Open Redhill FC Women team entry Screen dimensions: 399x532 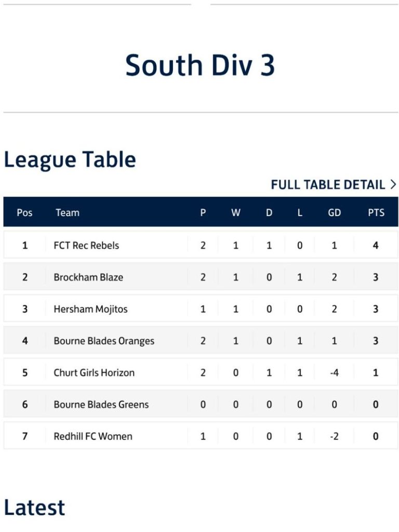pos(93,436)
